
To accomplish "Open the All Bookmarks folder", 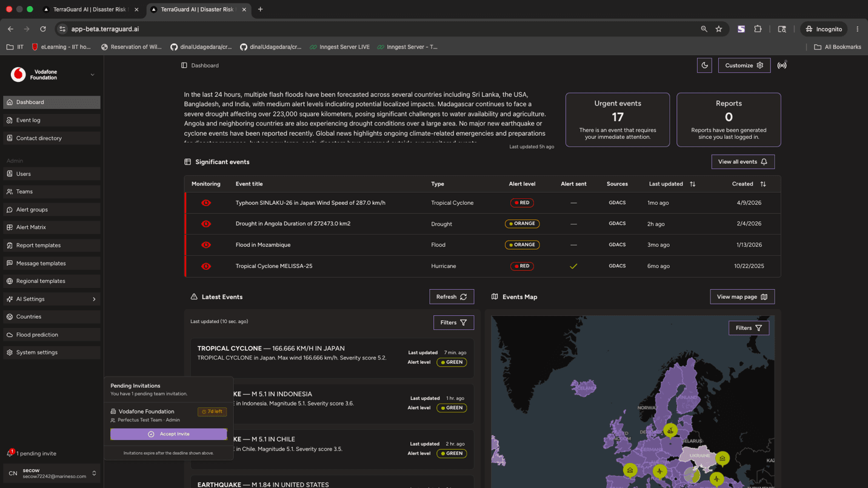I will click(x=837, y=47).
